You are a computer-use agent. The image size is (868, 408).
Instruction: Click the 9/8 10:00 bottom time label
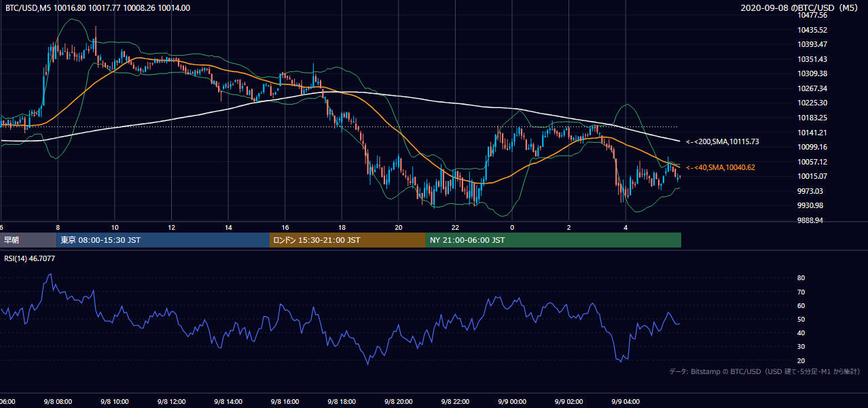tap(115, 401)
